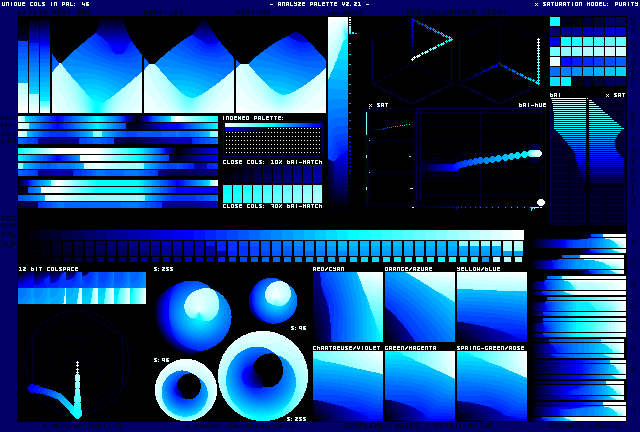Click the Saturation Model: Purity label
640x432 pixels.
584,4
